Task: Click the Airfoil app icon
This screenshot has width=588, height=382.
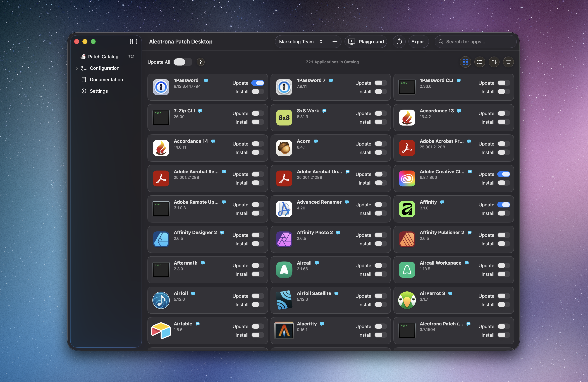Action: tap(161, 300)
